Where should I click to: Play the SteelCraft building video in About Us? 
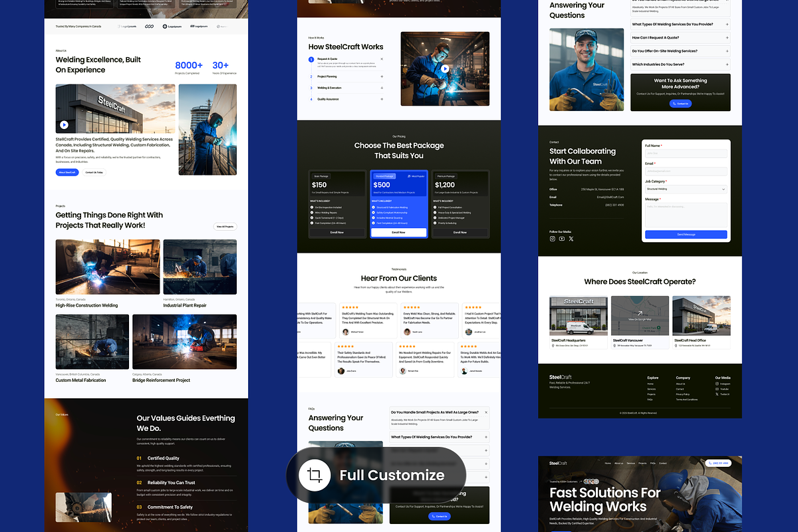(x=64, y=124)
